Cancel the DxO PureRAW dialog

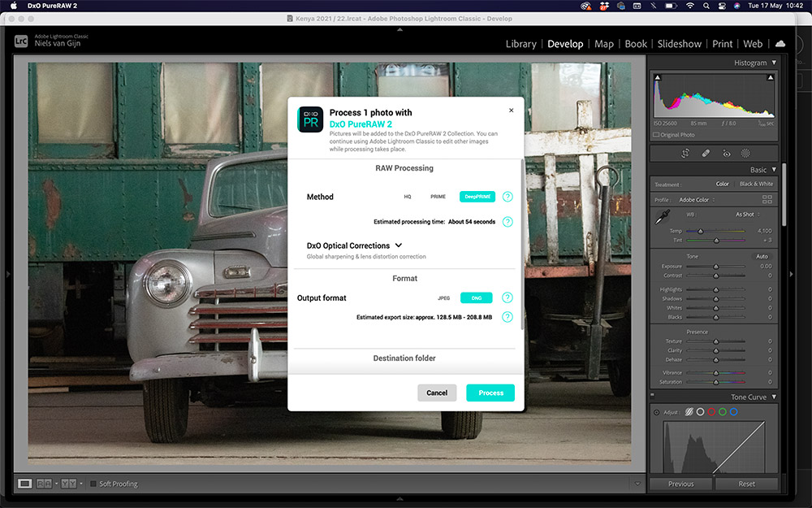(437, 393)
